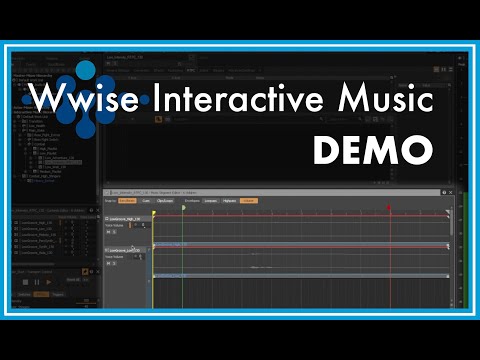Select Low_Playlist in the project tree

tap(48, 153)
